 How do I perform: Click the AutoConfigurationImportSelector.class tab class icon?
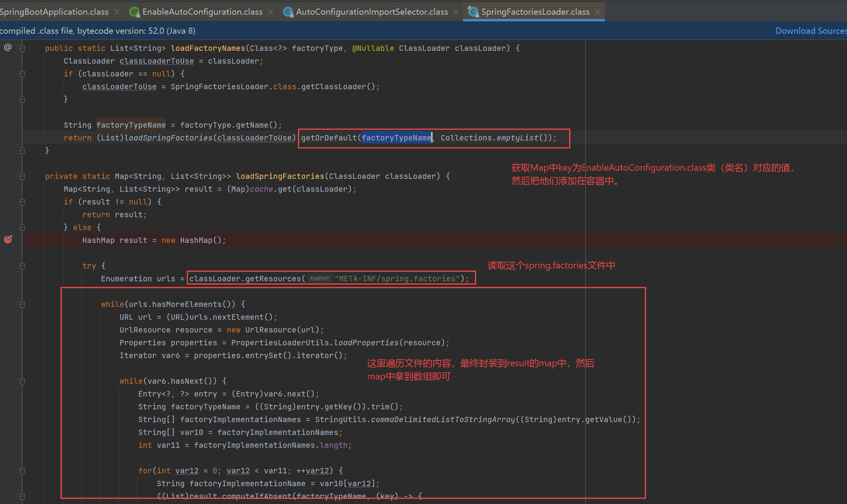(288, 12)
